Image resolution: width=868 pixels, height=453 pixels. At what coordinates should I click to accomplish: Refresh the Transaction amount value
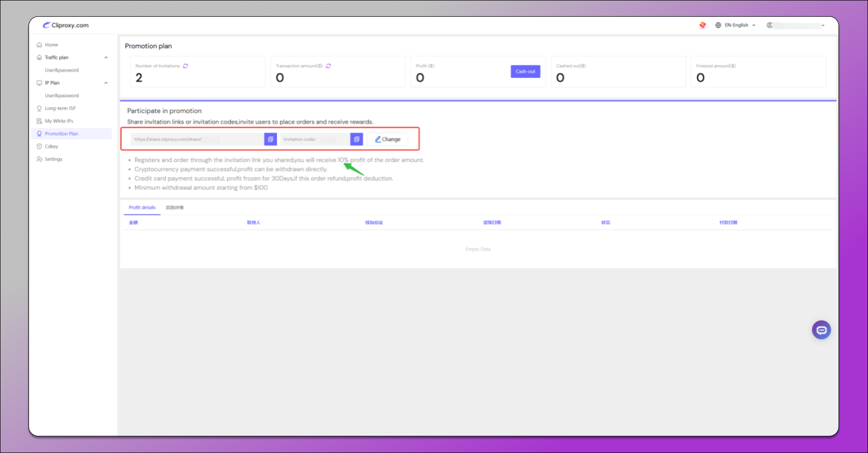tap(329, 66)
